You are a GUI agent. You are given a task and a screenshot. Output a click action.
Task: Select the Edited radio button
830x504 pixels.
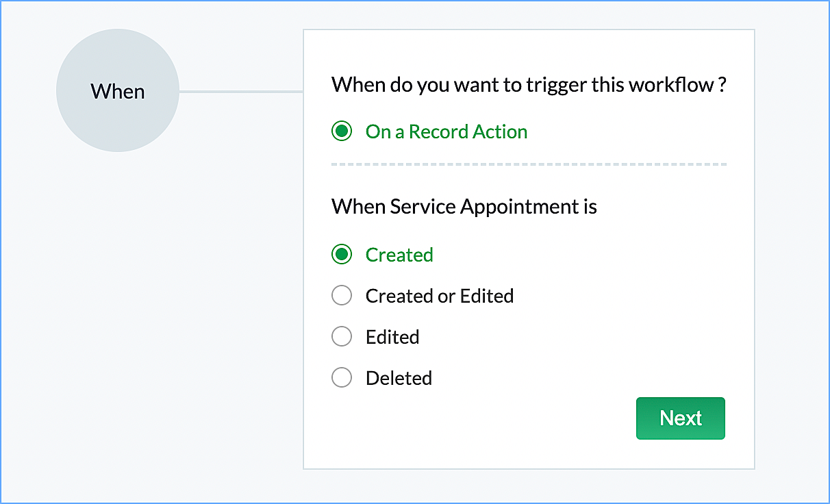342,337
